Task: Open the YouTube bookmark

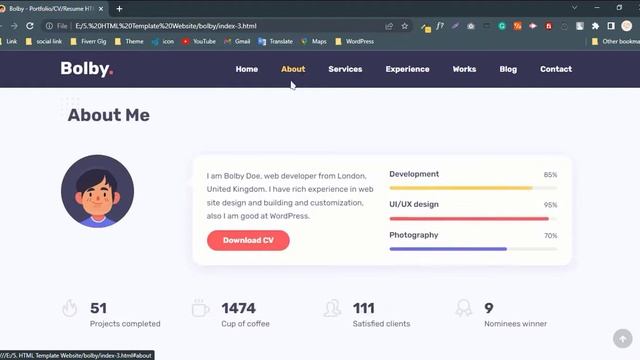Action: click(x=199, y=41)
